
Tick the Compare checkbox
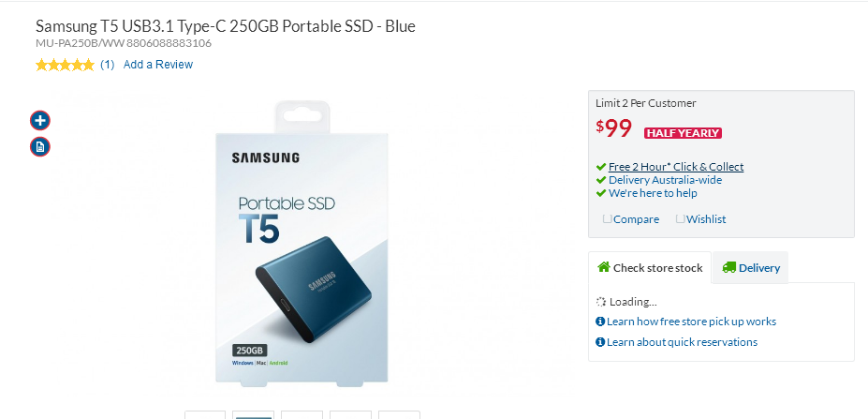tap(608, 219)
